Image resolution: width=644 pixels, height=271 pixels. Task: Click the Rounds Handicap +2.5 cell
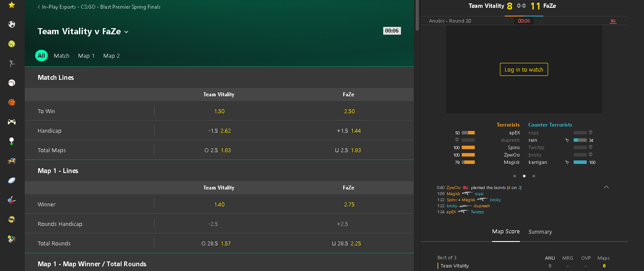[x=349, y=224]
